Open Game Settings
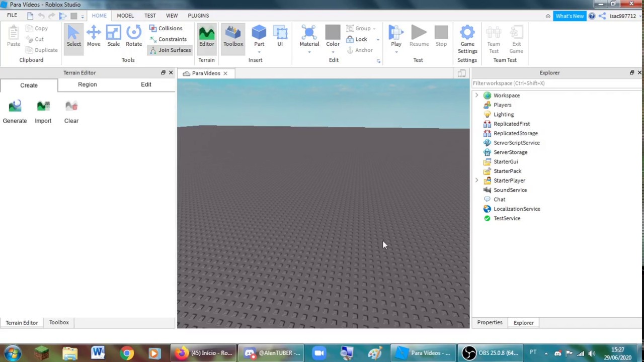 [467, 39]
